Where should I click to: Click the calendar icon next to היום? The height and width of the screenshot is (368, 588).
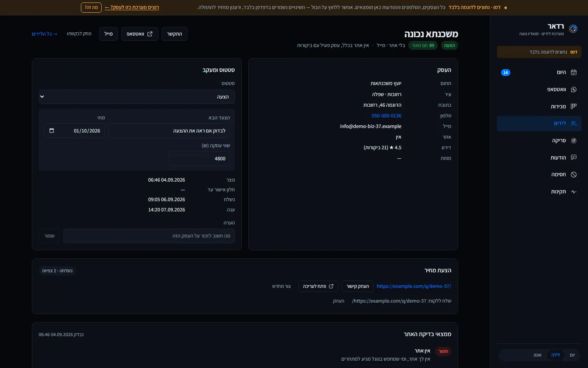(574, 72)
